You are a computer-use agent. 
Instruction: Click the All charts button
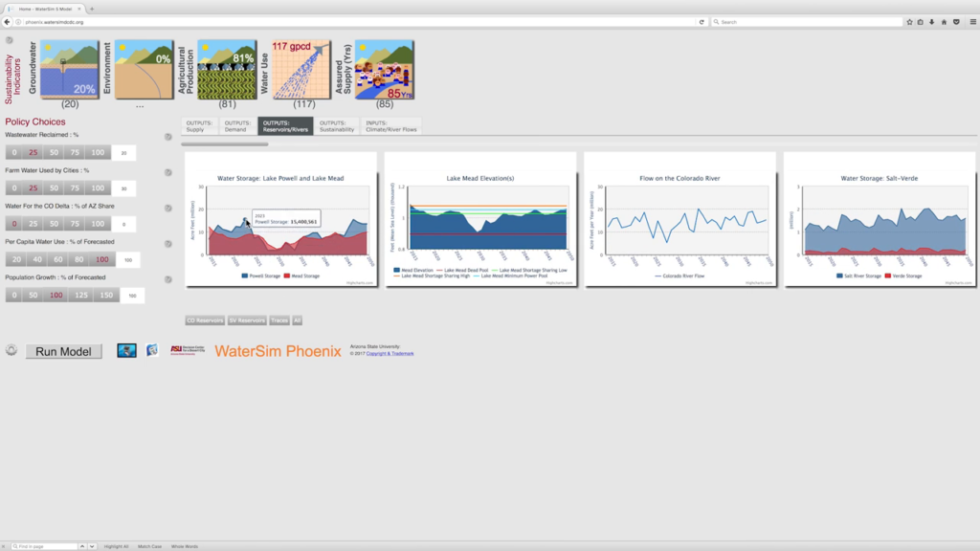coord(298,320)
